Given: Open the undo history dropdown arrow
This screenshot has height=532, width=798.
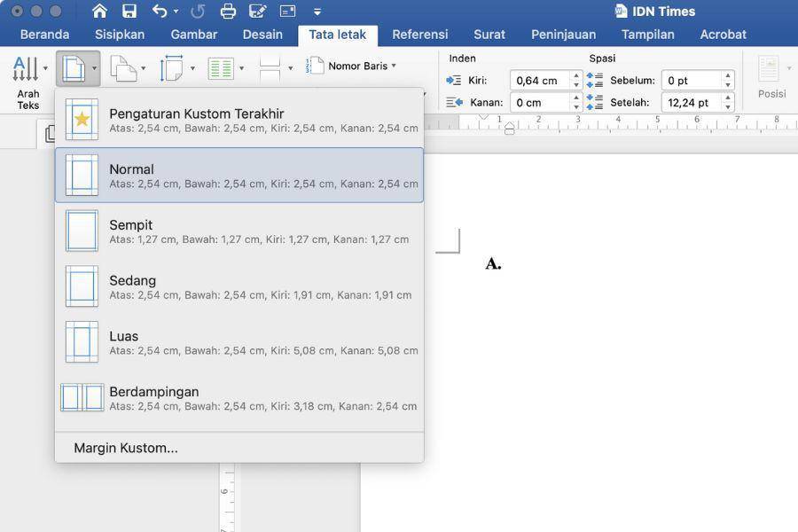Looking at the screenshot, I should tap(176, 12).
